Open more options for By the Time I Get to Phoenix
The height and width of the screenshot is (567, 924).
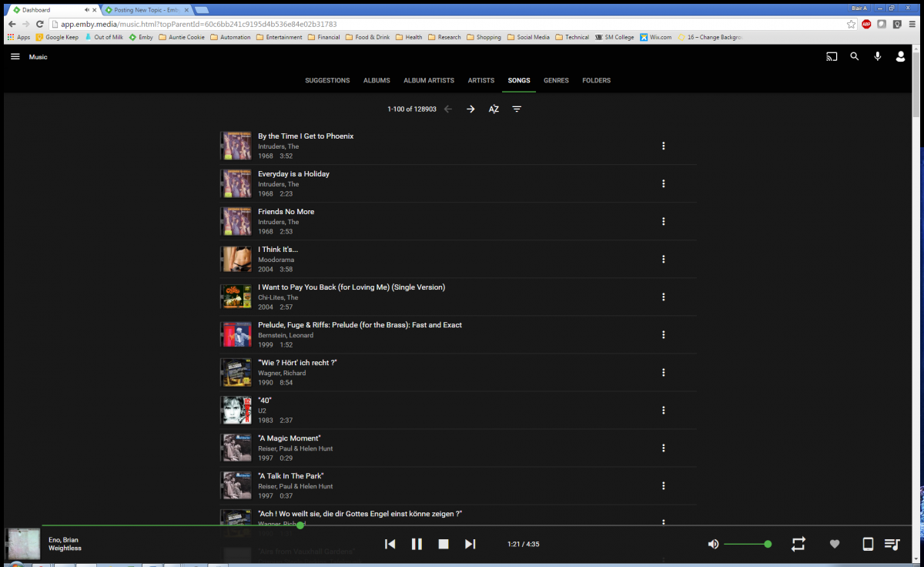663,146
